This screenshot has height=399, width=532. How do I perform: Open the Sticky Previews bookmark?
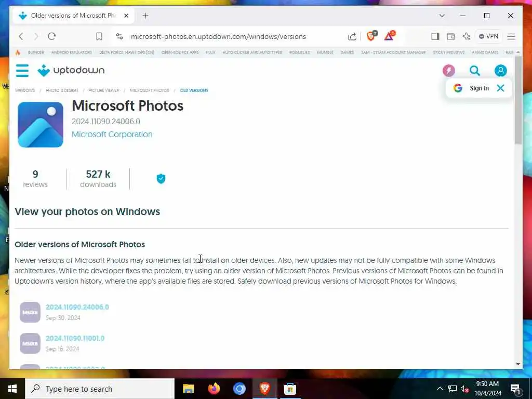(448, 52)
